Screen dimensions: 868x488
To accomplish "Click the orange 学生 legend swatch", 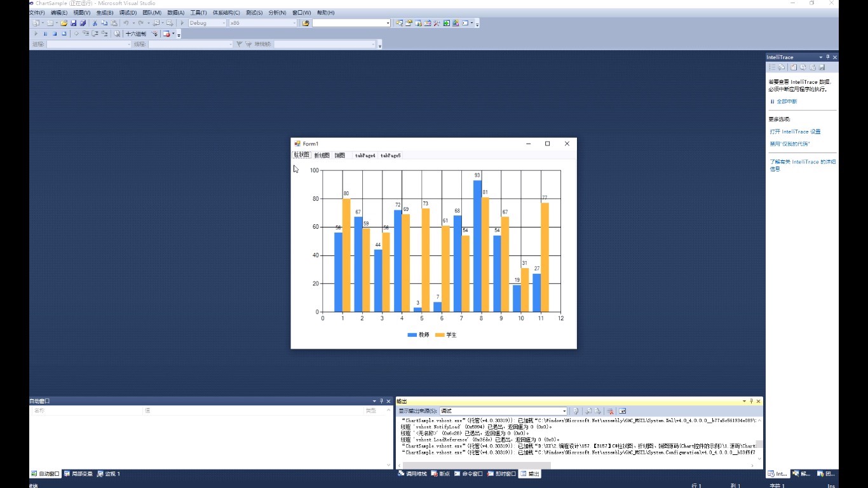I will pos(439,335).
